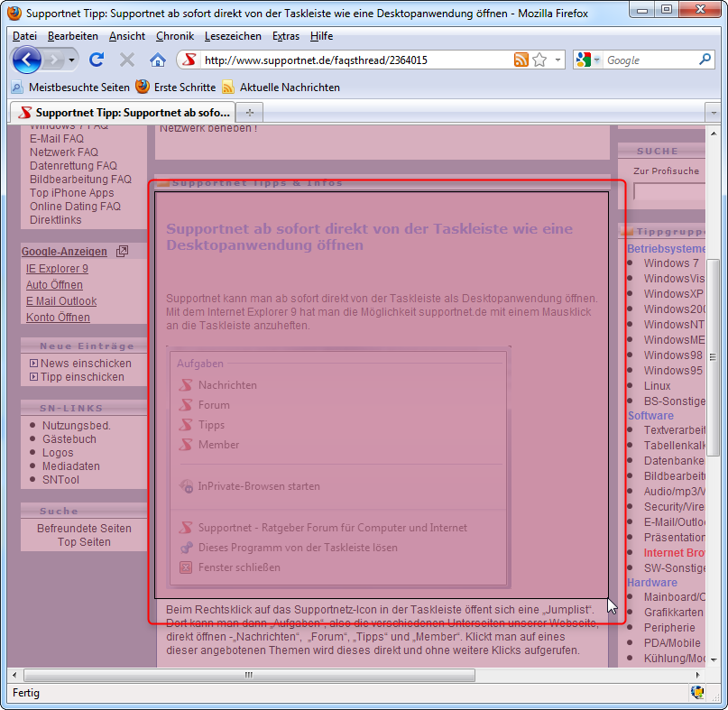Click the unpin from taskbar icon
This screenshot has height=710, width=728.
point(186,548)
